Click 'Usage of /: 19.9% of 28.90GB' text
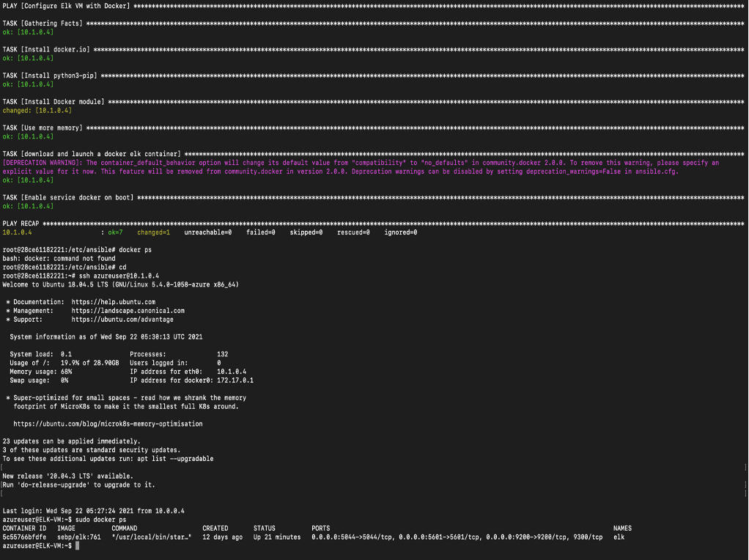 [64, 363]
